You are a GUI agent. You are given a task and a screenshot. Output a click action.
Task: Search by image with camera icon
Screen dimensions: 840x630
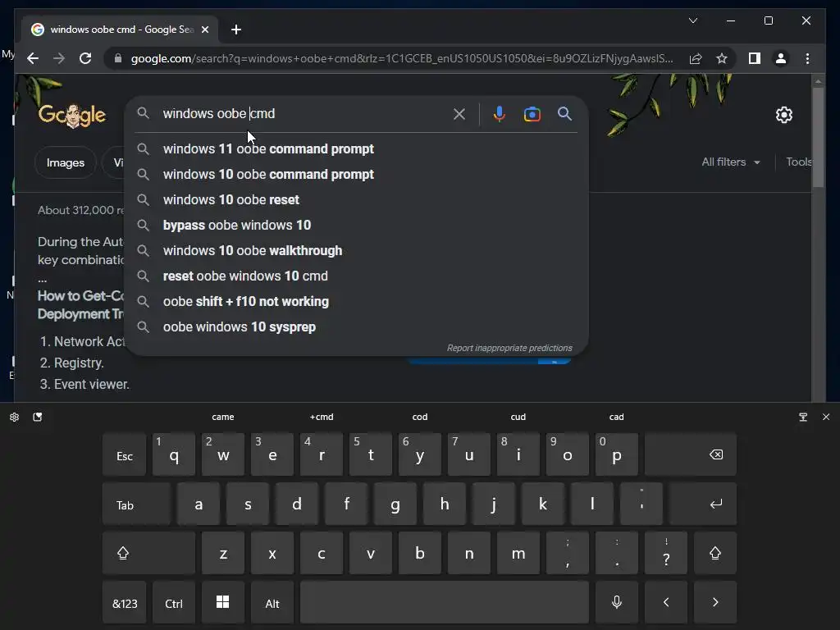[x=532, y=114]
